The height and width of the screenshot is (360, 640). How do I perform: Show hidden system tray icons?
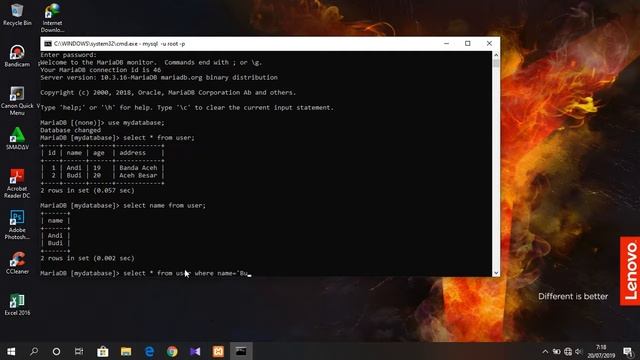545,351
